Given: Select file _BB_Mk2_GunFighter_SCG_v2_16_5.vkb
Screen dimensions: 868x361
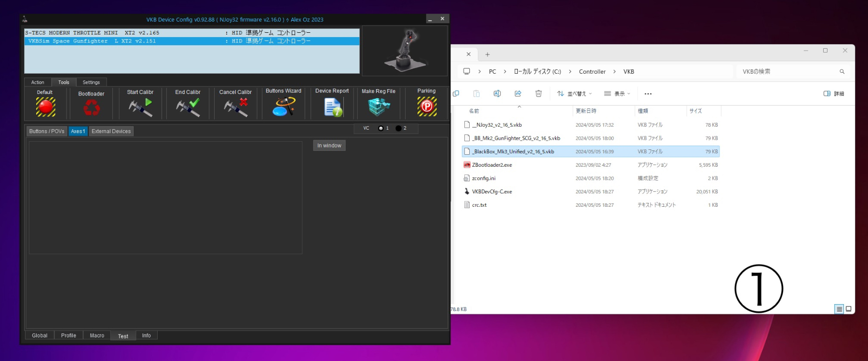Looking at the screenshot, I should 591,138.
